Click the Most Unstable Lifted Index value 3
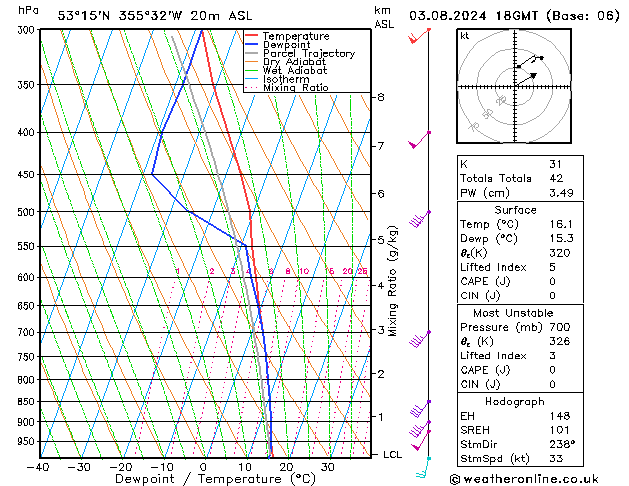Screen dimensions: 629x486 click(x=552, y=356)
